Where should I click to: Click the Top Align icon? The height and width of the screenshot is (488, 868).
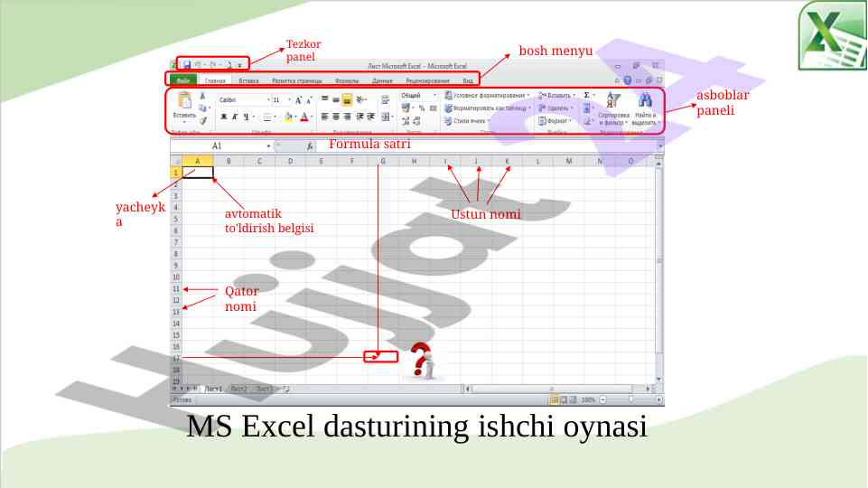(x=325, y=99)
